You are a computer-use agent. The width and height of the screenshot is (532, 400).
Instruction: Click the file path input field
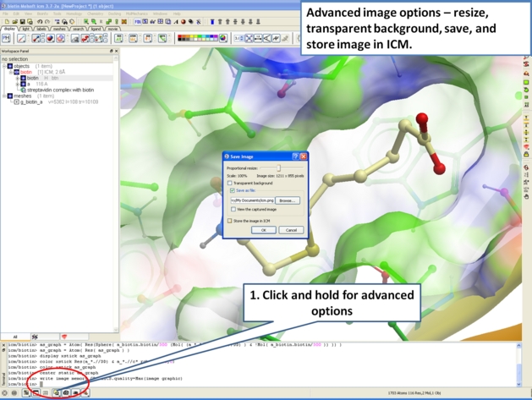tap(252, 200)
